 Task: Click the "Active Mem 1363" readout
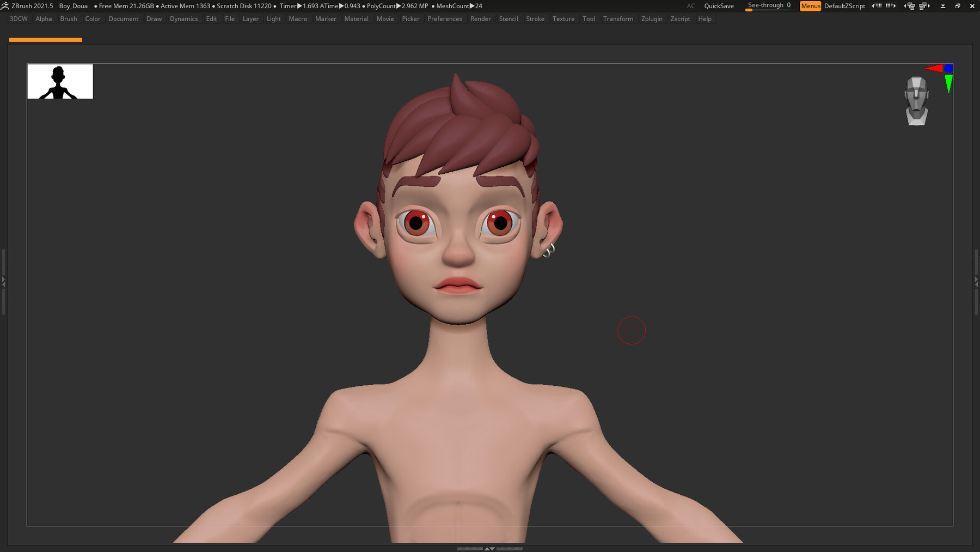185,6
